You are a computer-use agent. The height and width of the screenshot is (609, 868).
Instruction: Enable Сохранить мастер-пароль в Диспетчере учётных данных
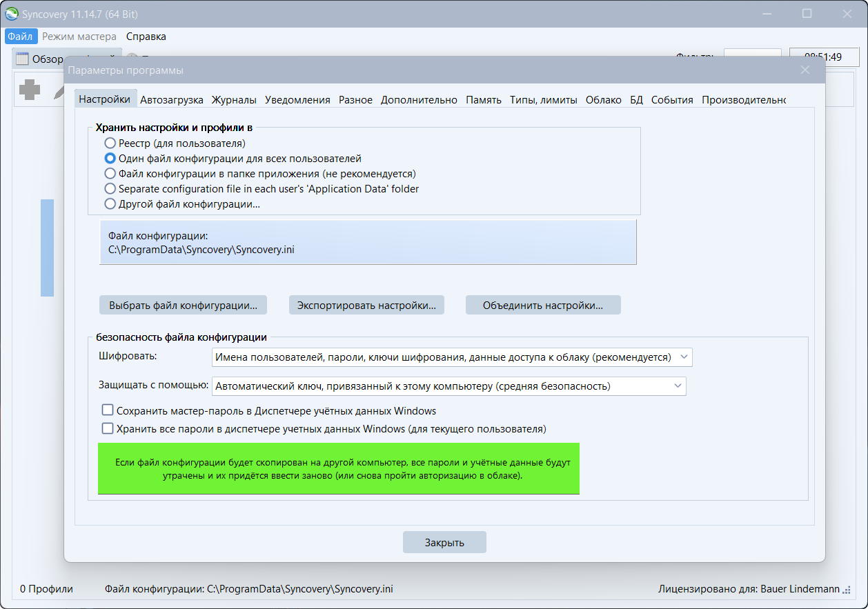108,410
